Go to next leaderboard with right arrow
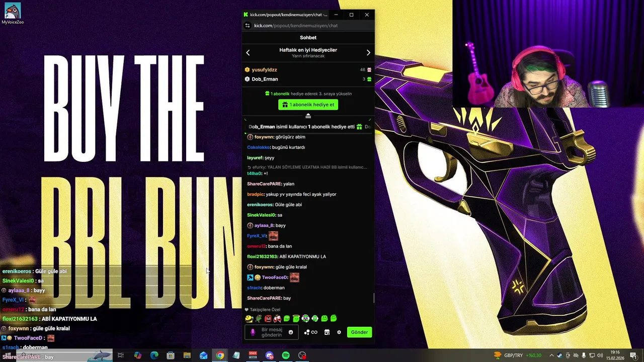The height and width of the screenshot is (362, 644). (x=368, y=53)
